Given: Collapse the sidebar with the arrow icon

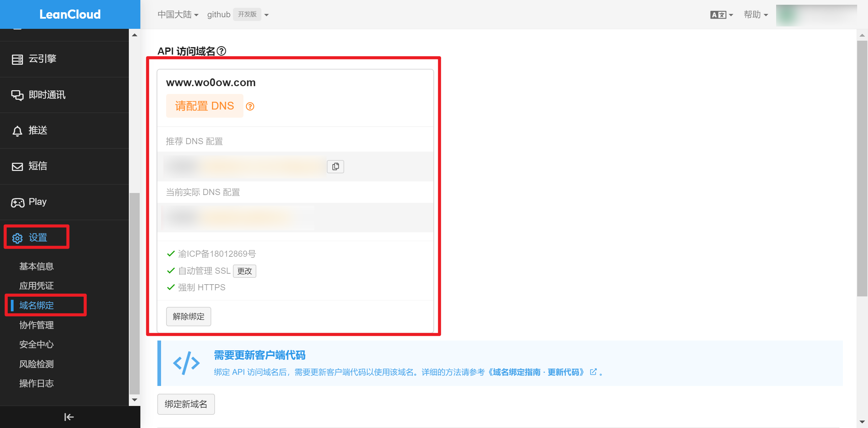Looking at the screenshot, I should click(x=69, y=417).
